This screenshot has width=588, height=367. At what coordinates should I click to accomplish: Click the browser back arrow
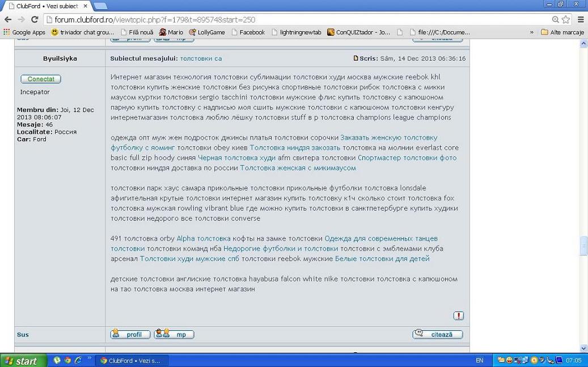point(7,19)
